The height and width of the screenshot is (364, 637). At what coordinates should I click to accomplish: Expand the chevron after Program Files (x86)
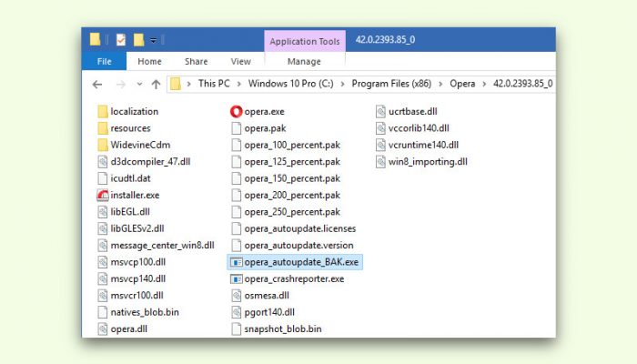(x=440, y=84)
